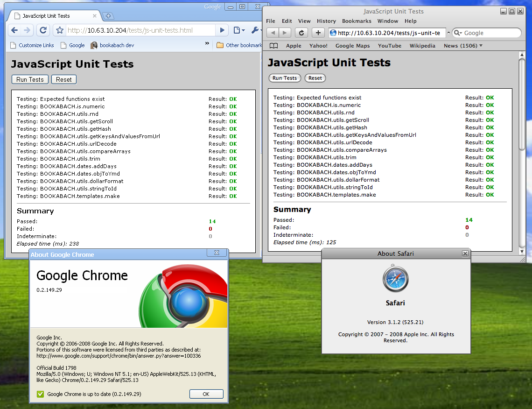Screen dimensions: 532x409
Task: Open Wikipedia bookmark in Safari
Action: click(422, 45)
